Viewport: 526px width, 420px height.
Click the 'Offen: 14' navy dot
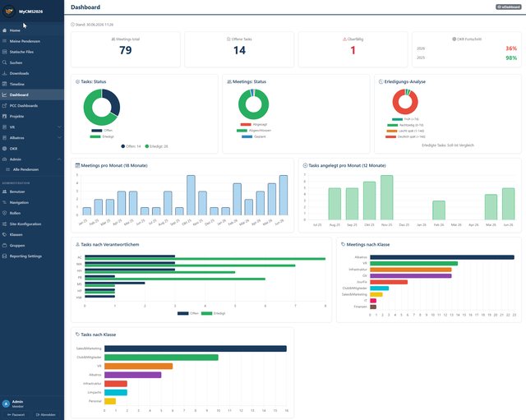click(122, 146)
